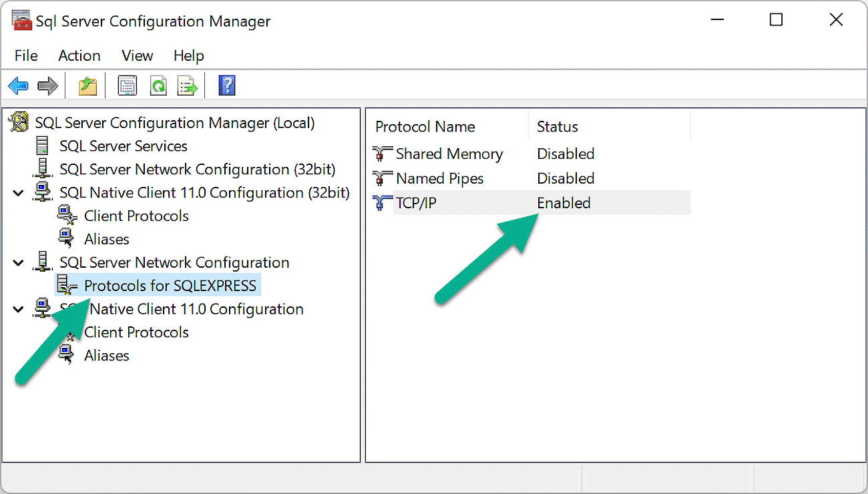Select SQL Native Client 11.0 Configuration (32bit)
Viewport: 868px width, 494px height.
[x=204, y=193]
